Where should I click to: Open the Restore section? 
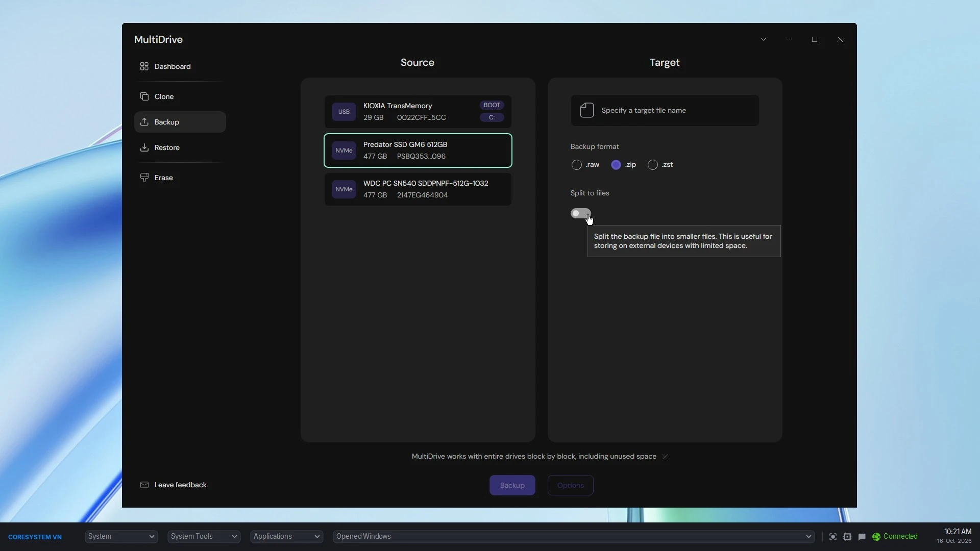(180, 147)
